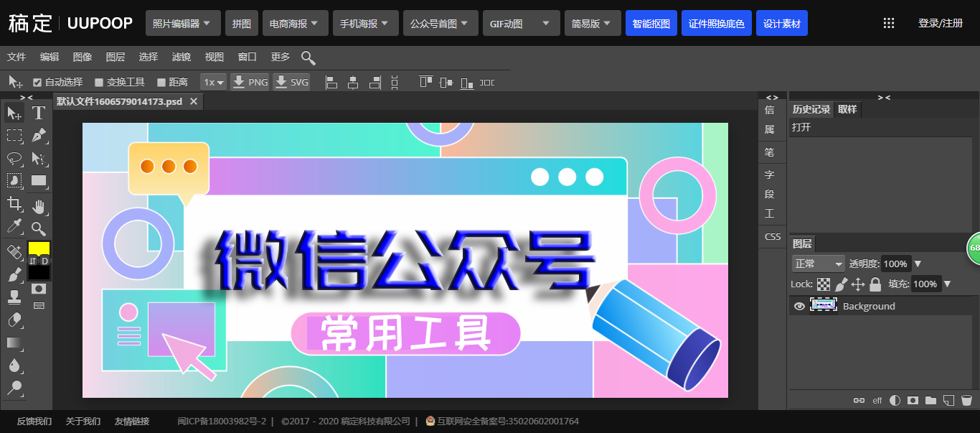This screenshot has width=980, height=433.
Task: Select the Zoom tool in toolbox
Action: [39, 229]
